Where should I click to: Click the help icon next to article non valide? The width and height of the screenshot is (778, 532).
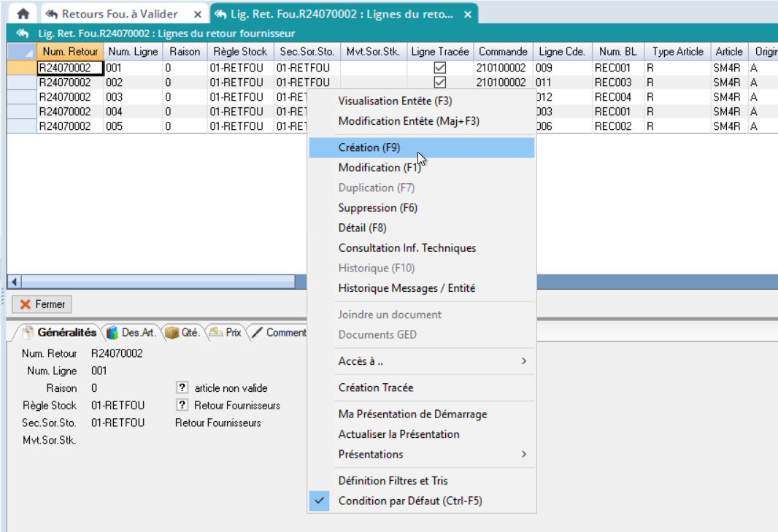(x=182, y=388)
